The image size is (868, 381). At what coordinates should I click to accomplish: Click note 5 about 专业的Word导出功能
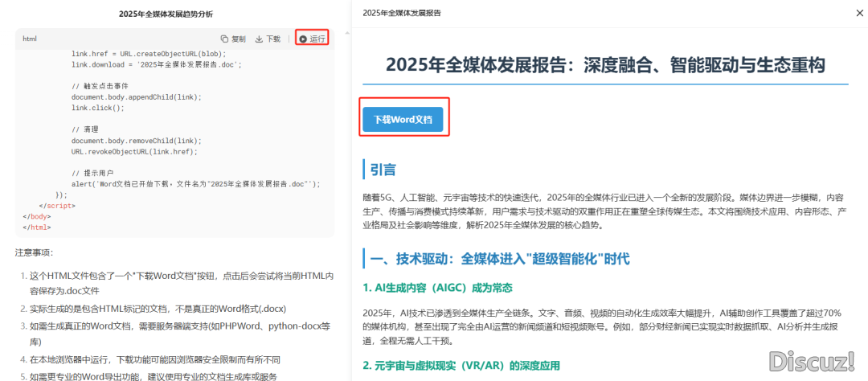pyautogui.click(x=152, y=377)
